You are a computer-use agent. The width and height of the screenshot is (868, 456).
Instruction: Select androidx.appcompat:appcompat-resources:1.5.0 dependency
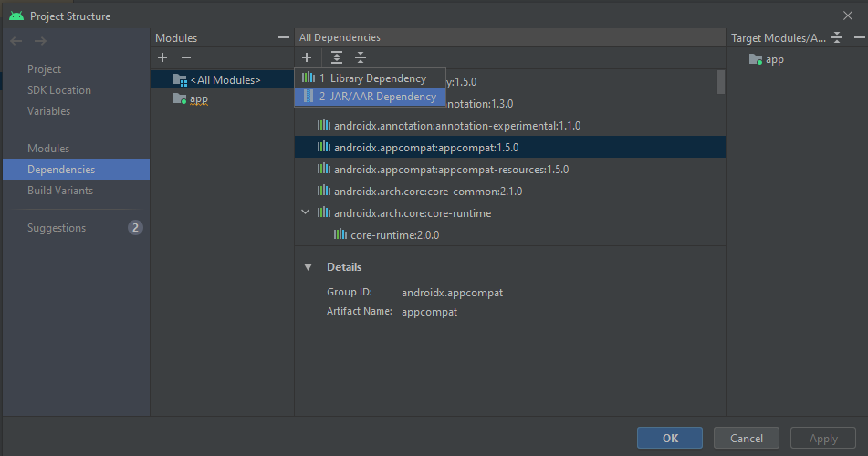(x=451, y=169)
